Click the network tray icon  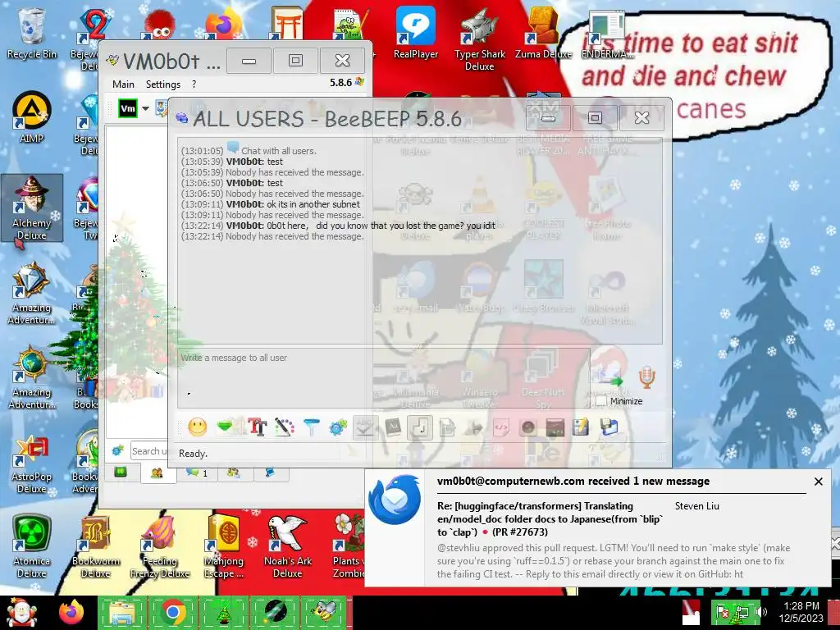(742, 612)
